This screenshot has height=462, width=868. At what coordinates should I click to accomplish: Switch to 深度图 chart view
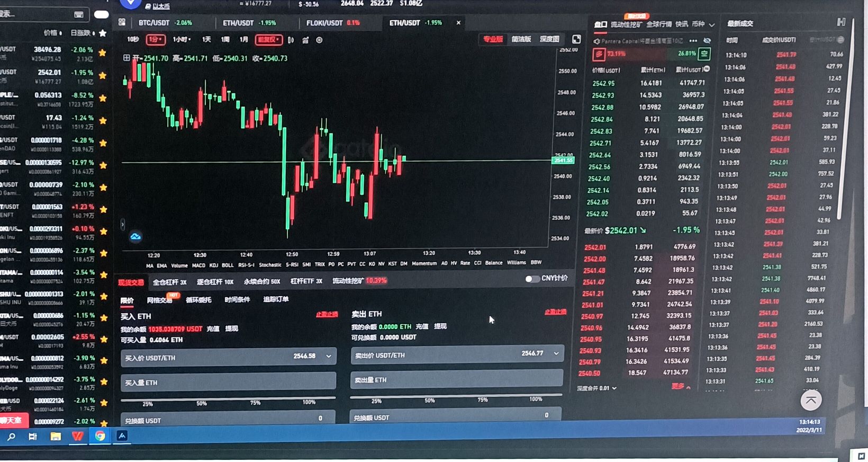(x=549, y=39)
